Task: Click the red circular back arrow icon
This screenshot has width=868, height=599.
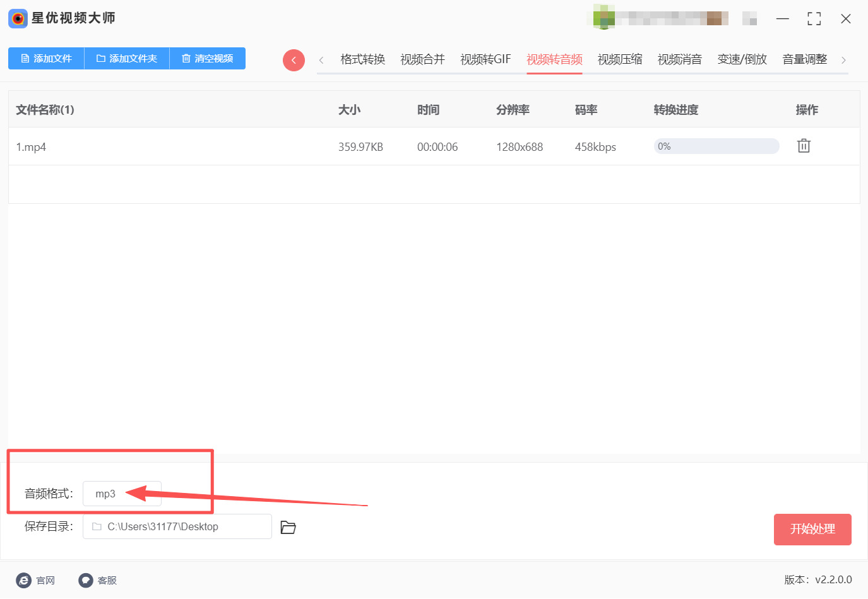Action: click(x=294, y=60)
